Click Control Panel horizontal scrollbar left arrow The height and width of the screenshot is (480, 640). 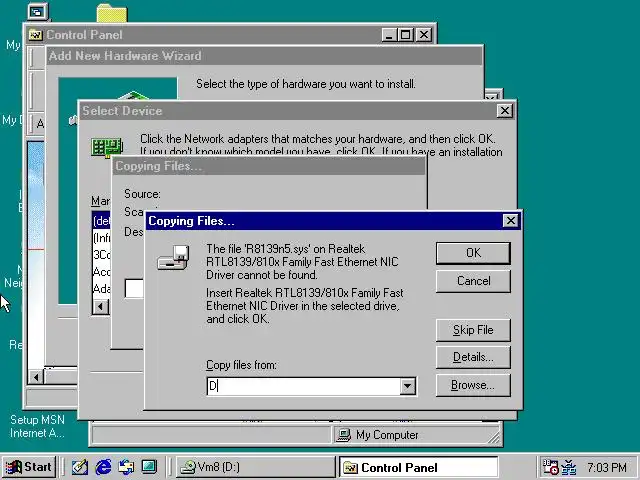coord(36,377)
